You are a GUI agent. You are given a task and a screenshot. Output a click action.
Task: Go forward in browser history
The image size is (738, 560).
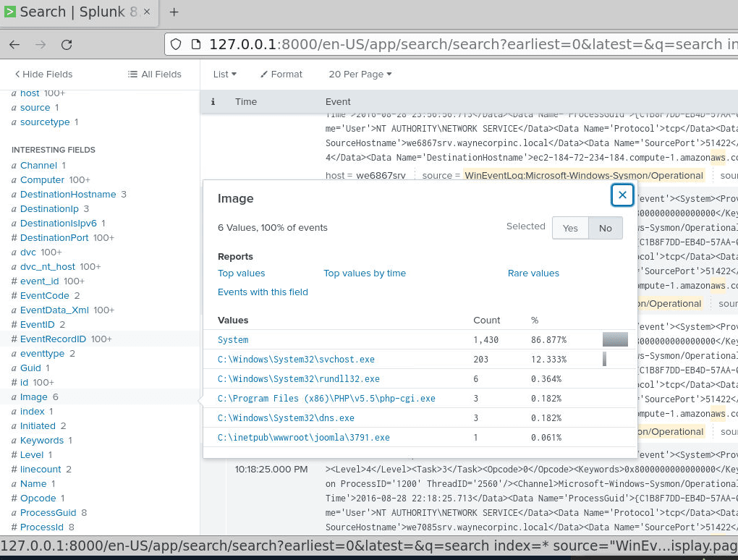pyautogui.click(x=41, y=45)
